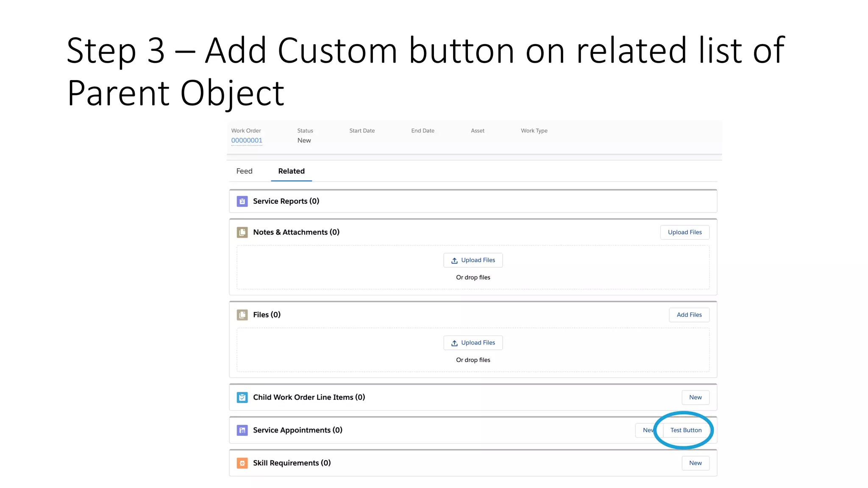The height and width of the screenshot is (488, 868).
Task: Click the 'Work Order' field label
Action: click(246, 131)
